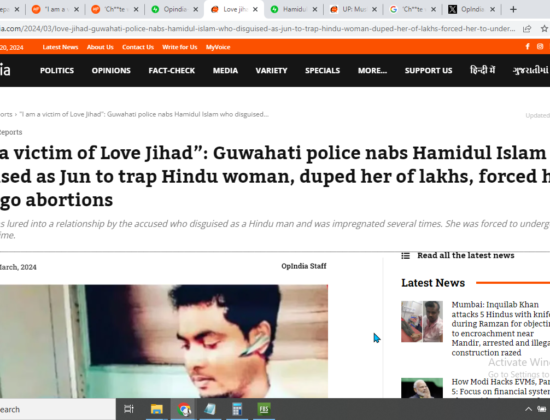Viewport: 550px width, 420px height.
Task: Close the X OpIndia tab
Action: point(492,9)
